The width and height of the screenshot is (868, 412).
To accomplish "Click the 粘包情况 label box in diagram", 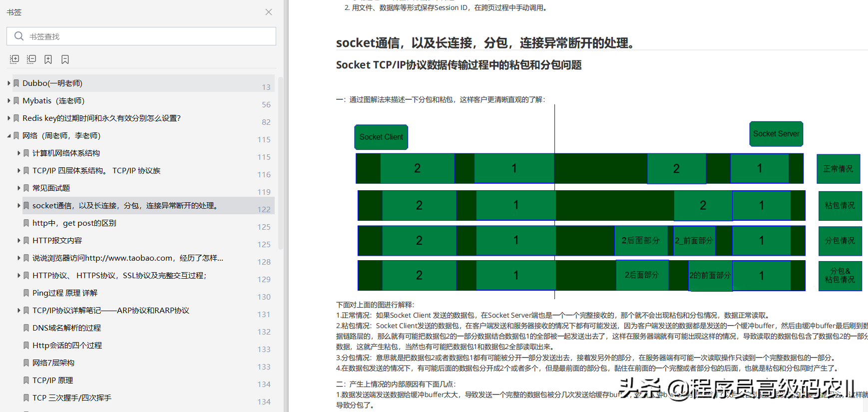I will point(840,205).
